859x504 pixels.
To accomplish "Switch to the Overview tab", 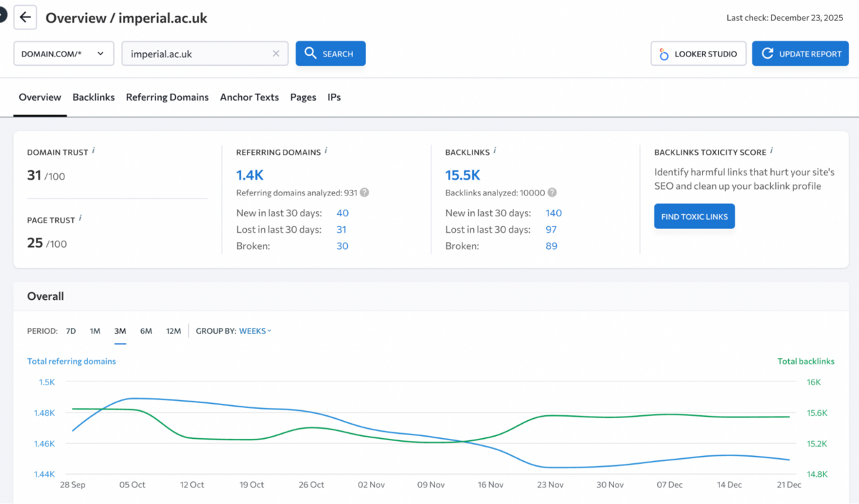I will (40, 97).
